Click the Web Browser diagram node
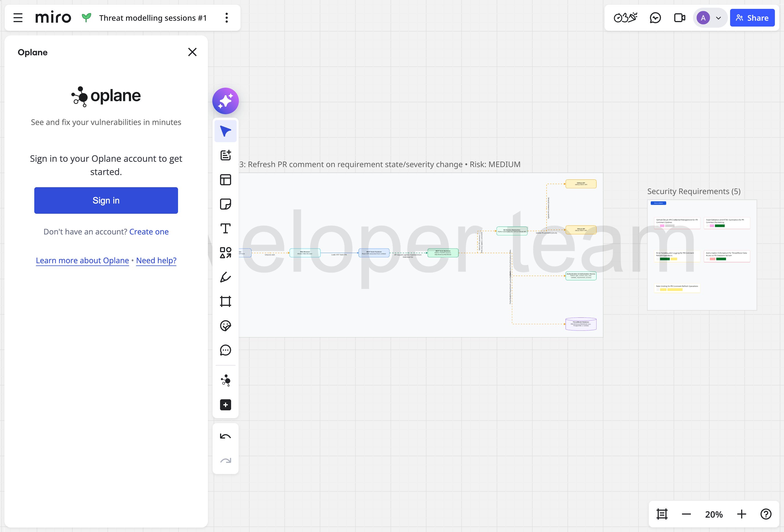784x532 pixels. pos(305,253)
